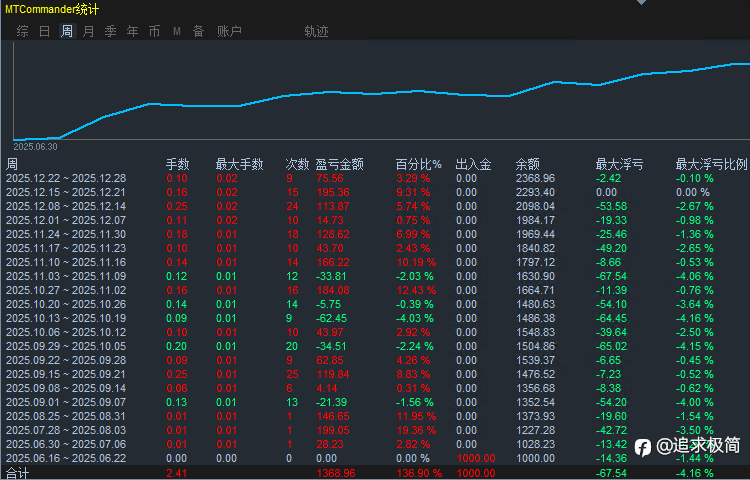
Task: Click the 2025.06.30 chart date marker
Action: tap(36, 146)
